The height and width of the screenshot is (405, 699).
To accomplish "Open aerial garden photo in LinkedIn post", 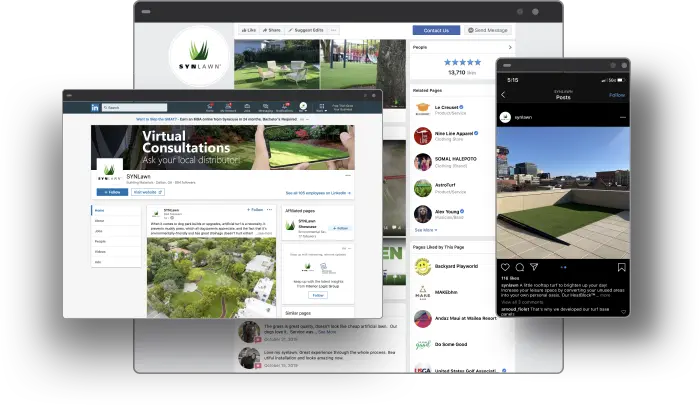I will pos(211,277).
